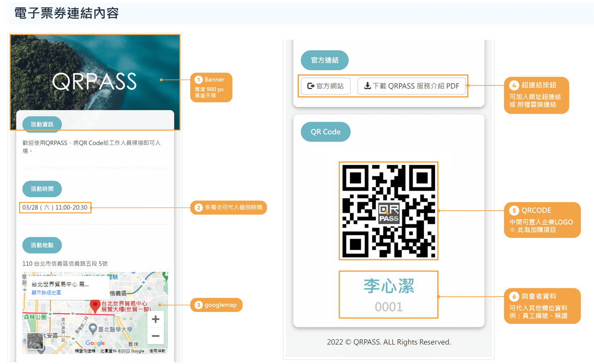
Task: Click the 活動時間 label
Action: click(42, 189)
